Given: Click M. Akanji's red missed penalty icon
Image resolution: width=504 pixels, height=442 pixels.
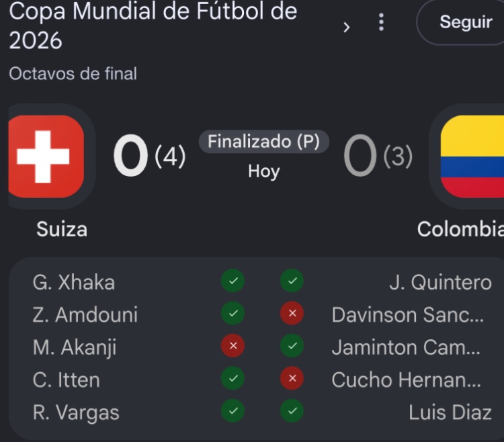Looking at the screenshot, I should 233,346.
